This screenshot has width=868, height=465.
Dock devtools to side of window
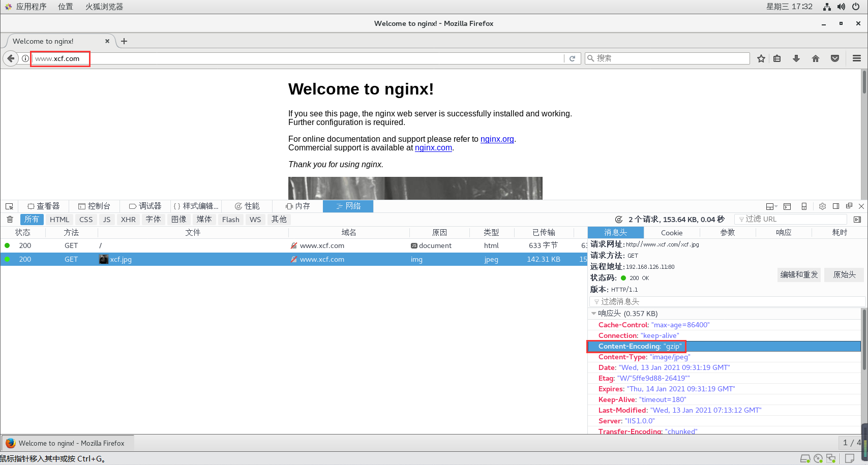click(836, 206)
